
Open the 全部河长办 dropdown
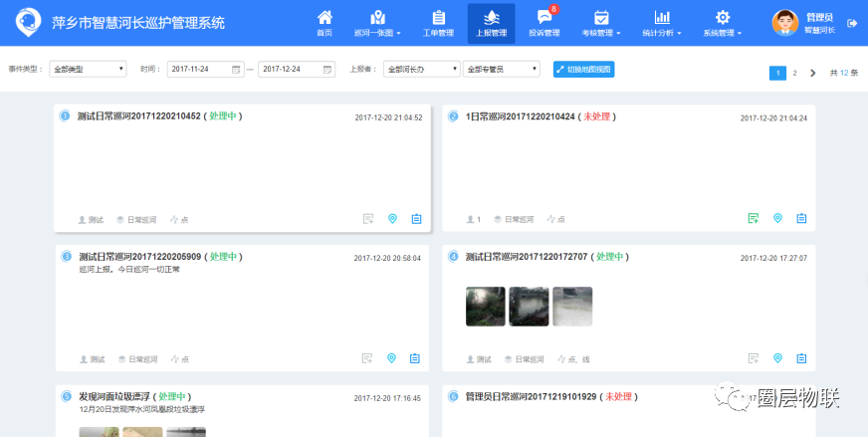pyautogui.click(x=422, y=70)
